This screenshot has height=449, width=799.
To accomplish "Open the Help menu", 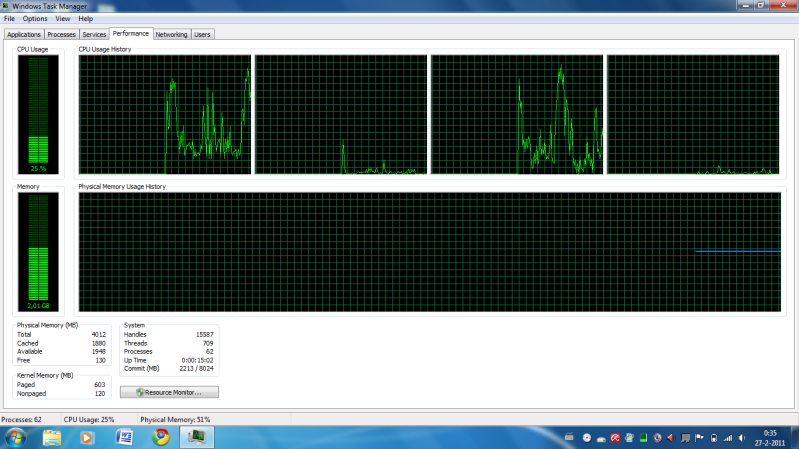I will click(86, 18).
